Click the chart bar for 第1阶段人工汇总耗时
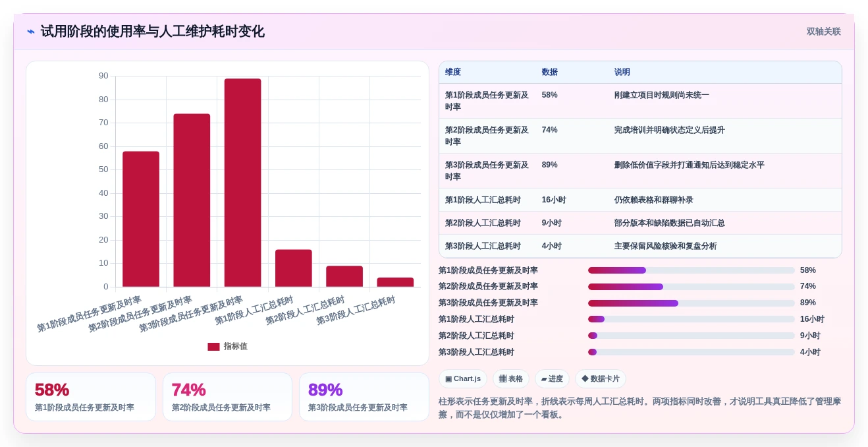 click(x=294, y=268)
